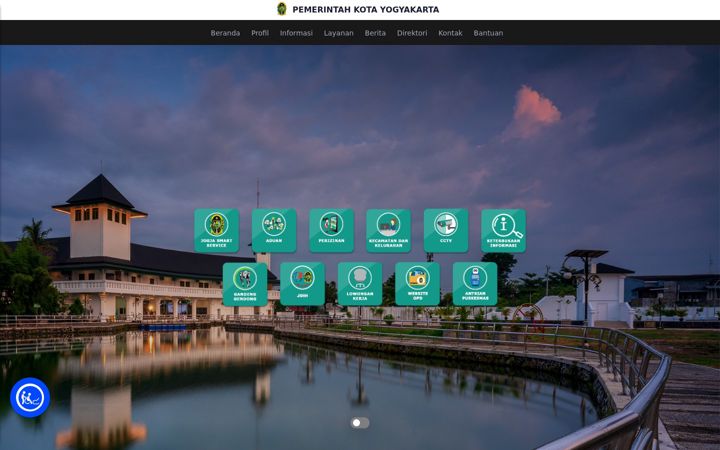Open the Website OPD tile
720x450 pixels.
pos(417,284)
